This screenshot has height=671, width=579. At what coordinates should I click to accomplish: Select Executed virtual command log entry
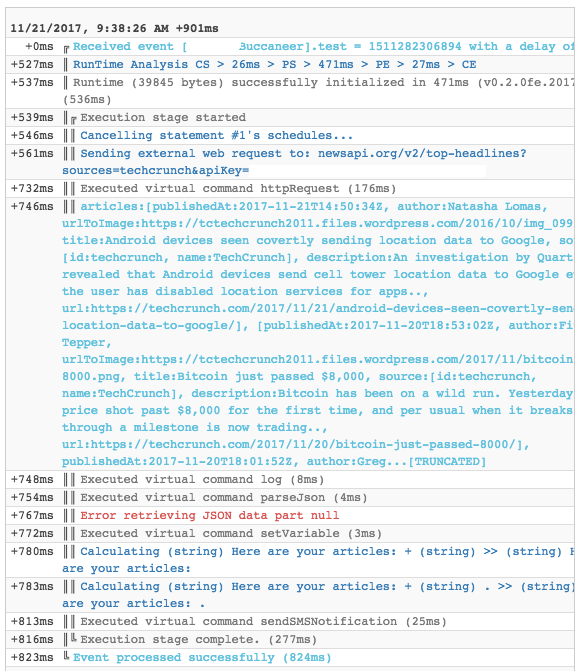pyautogui.click(x=202, y=480)
